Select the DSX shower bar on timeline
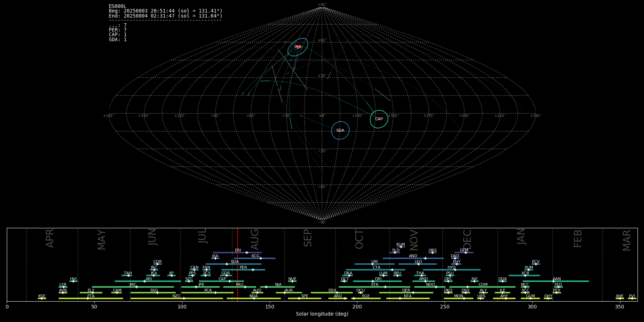 (332, 293)
